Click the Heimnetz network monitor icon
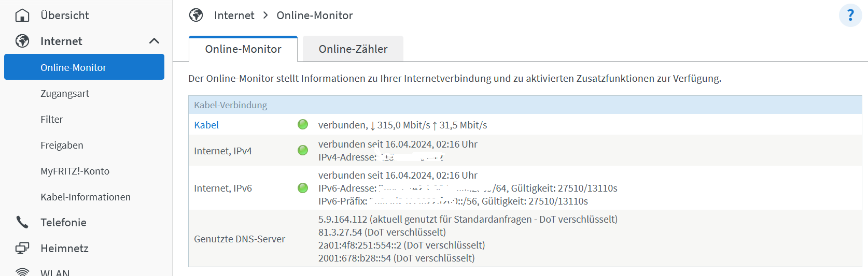Screen dimensions: 868x276 point(22,248)
